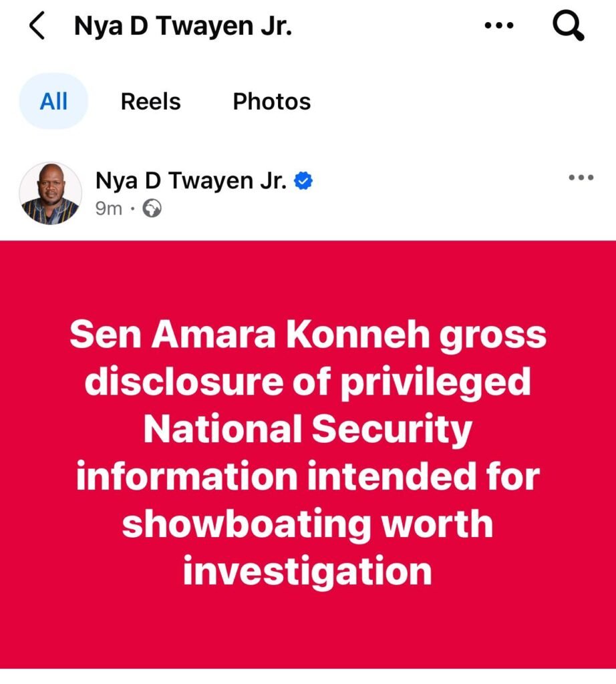Click the 9m post timestamp
The width and height of the screenshot is (616, 684).
point(109,209)
